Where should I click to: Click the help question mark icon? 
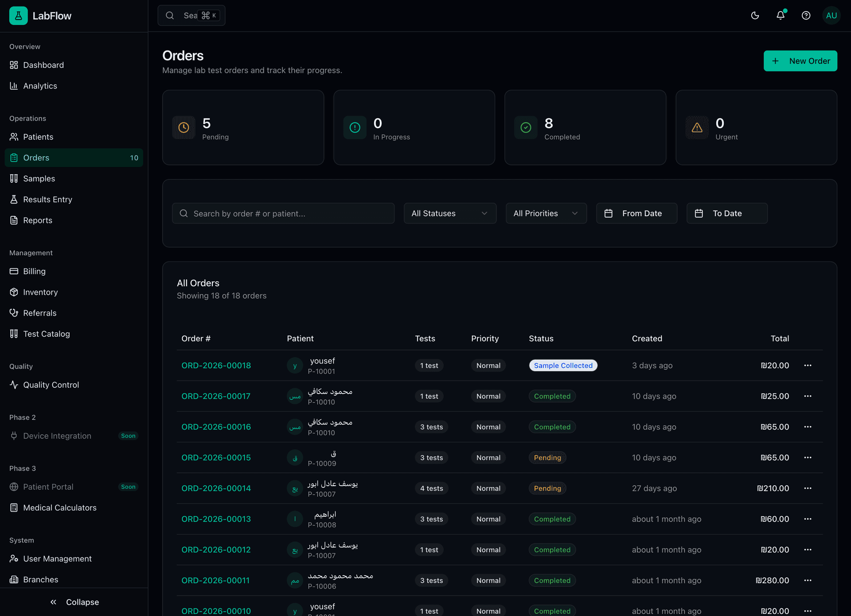(806, 15)
